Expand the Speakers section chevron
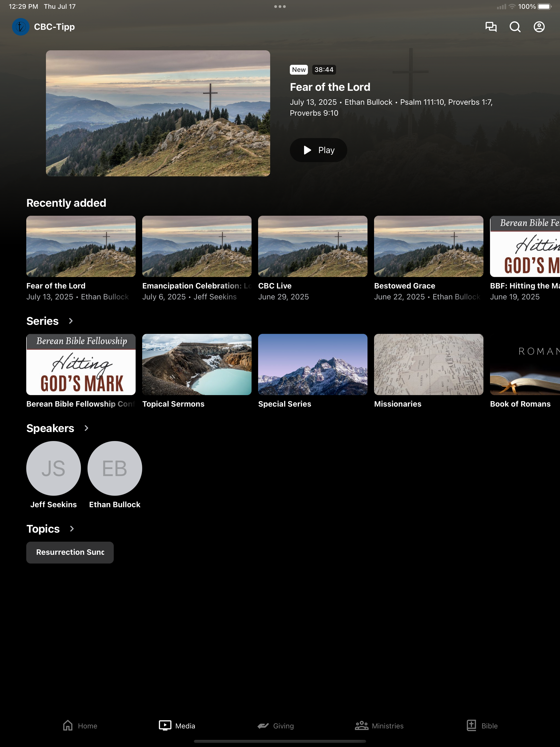560x747 pixels. [86, 428]
